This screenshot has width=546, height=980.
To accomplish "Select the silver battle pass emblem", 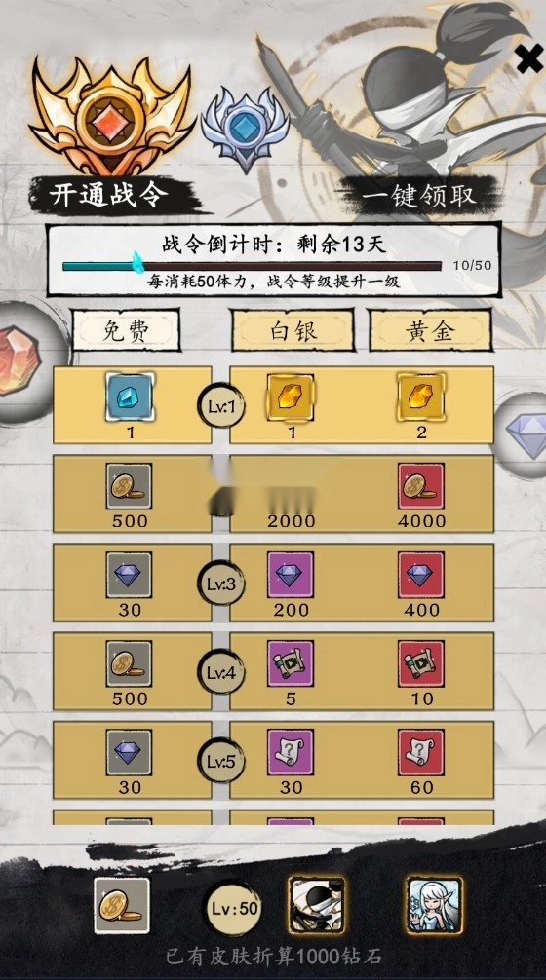I will click(x=245, y=130).
